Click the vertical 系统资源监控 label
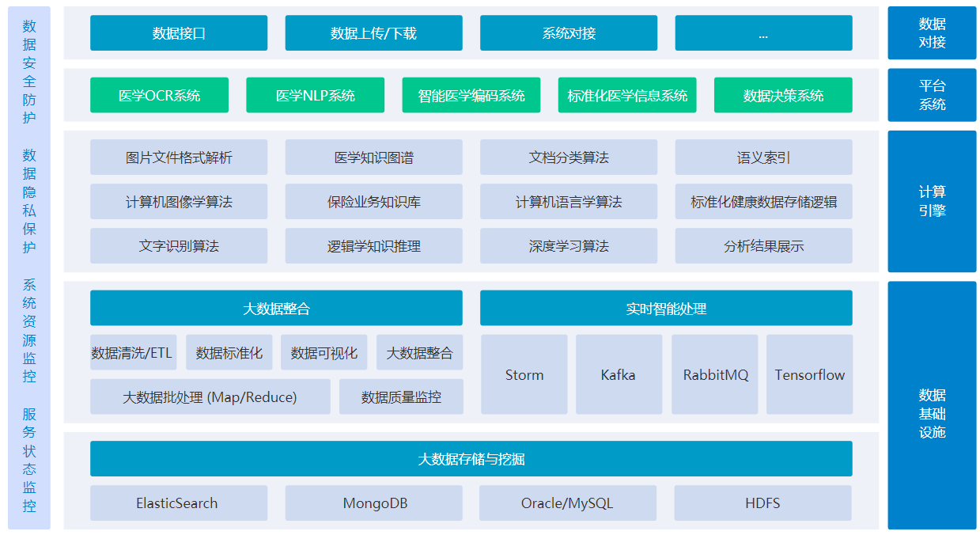Viewport: 980px width, 535px height. coord(29,331)
